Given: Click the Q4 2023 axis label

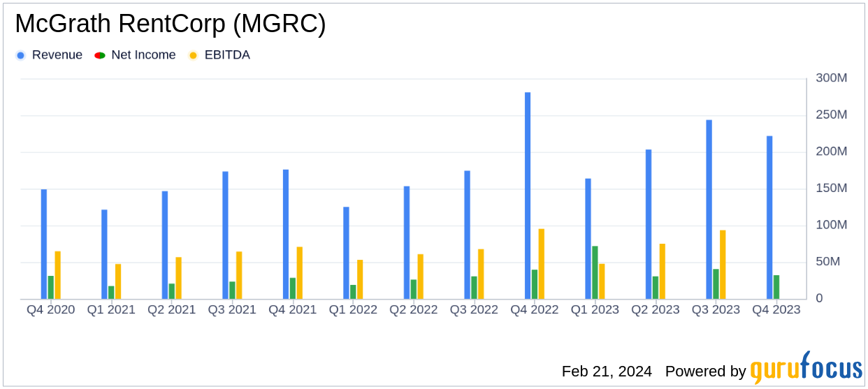Looking at the screenshot, I should [776, 309].
